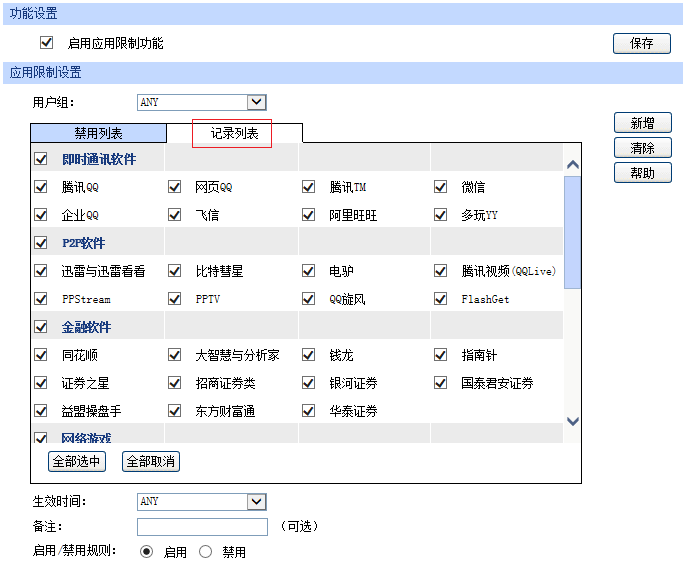Click the 新增 button
The width and height of the screenshot is (684, 564).
(x=641, y=123)
